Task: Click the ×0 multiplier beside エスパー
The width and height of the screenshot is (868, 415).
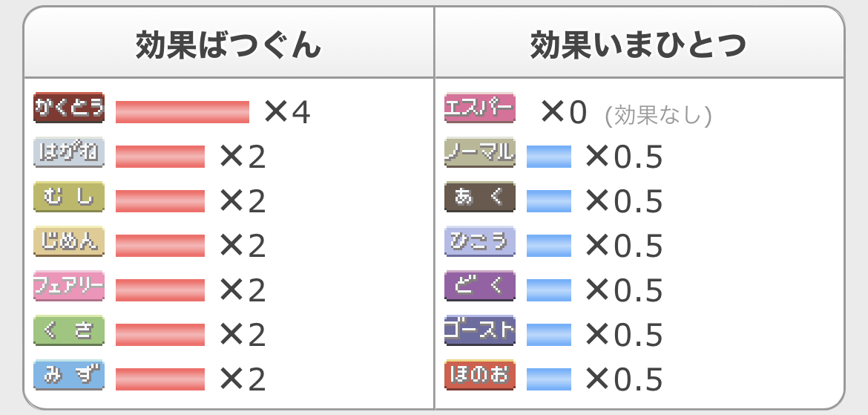Action: [x=563, y=112]
